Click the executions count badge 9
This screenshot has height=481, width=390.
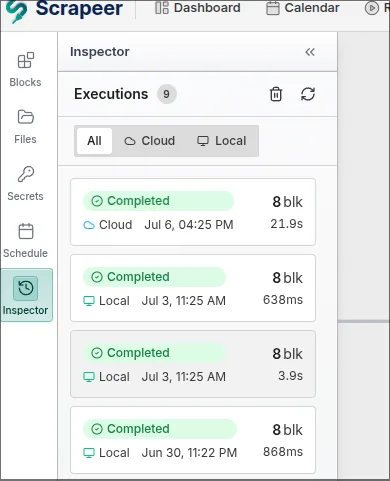pos(166,94)
